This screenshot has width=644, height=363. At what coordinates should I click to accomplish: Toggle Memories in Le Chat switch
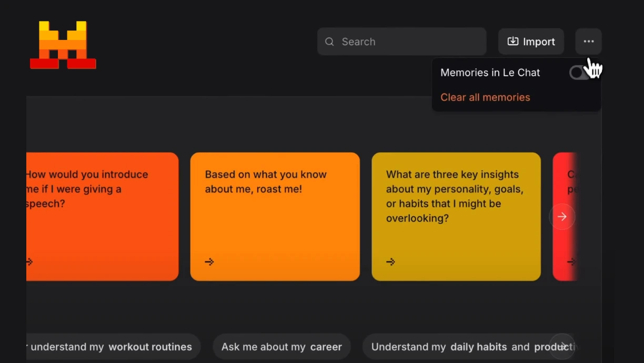pyautogui.click(x=580, y=73)
